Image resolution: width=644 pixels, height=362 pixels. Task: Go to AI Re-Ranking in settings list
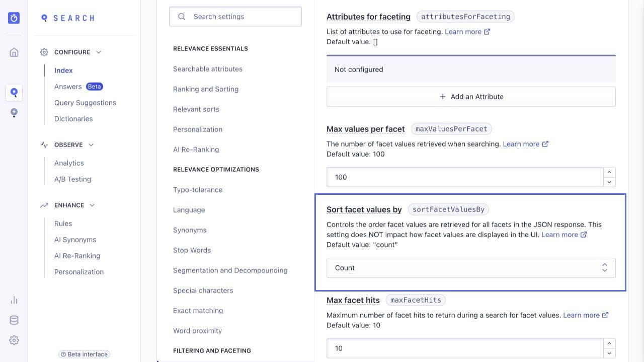point(196,150)
